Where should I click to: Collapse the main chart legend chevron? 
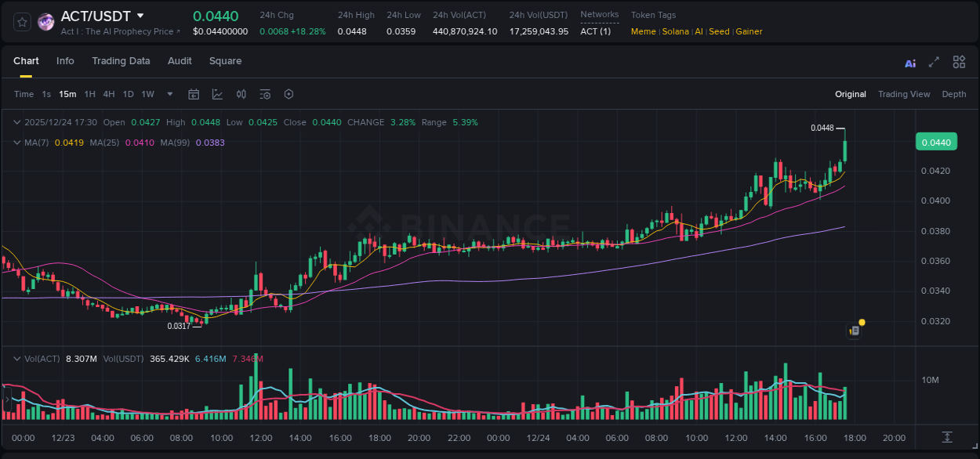(16, 122)
